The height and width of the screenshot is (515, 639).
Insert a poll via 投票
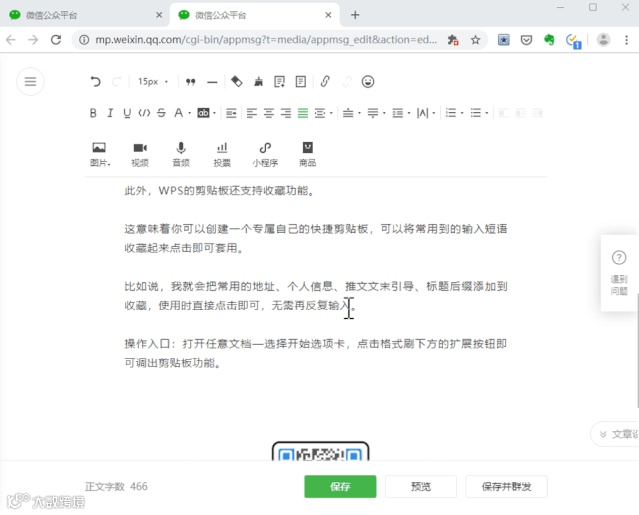coord(222,154)
